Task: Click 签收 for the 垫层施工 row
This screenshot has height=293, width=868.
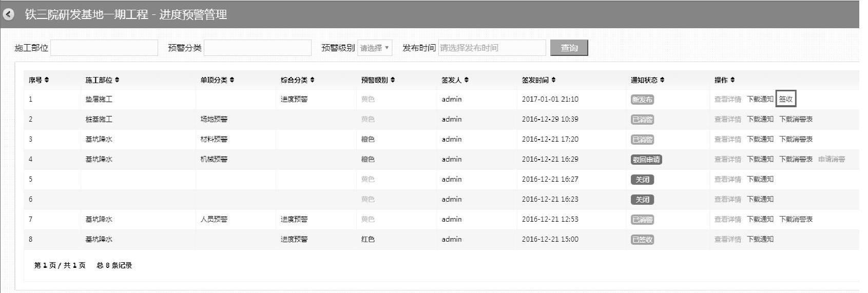Action: click(786, 100)
